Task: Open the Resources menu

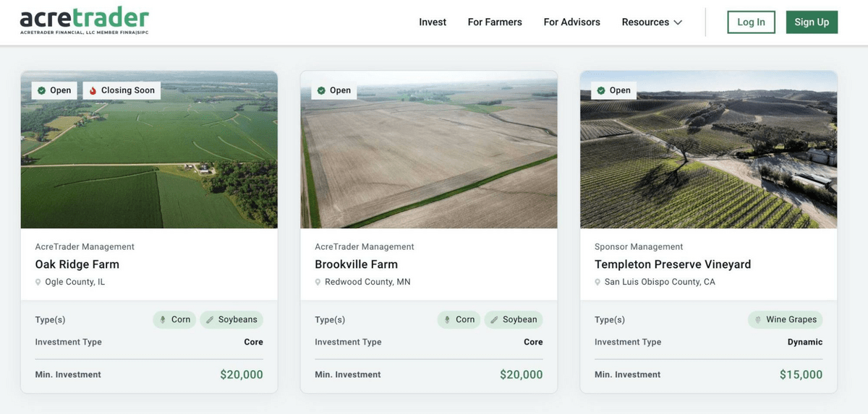Action: click(x=652, y=22)
